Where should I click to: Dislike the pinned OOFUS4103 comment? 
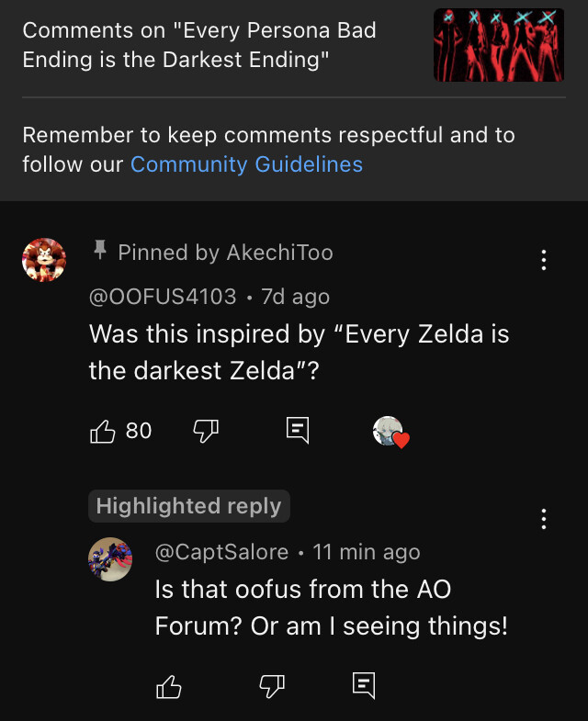pyautogui.click(x=206, y=432)
